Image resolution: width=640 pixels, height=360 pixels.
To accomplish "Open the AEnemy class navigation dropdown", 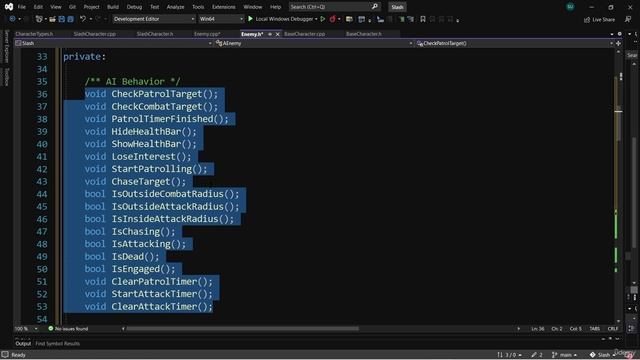I will tap(314, 43).
